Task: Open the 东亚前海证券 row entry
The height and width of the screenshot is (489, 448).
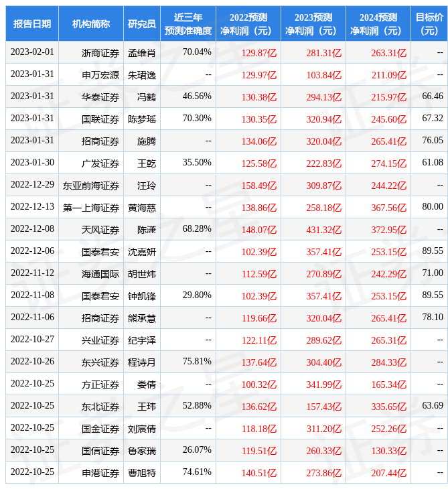Action: [x=91, y=185]
